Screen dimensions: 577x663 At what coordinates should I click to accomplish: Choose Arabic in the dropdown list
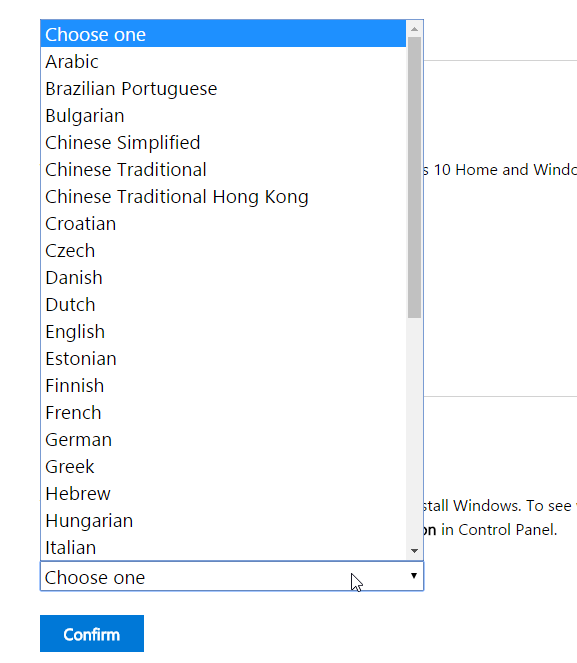click(223, 62)
